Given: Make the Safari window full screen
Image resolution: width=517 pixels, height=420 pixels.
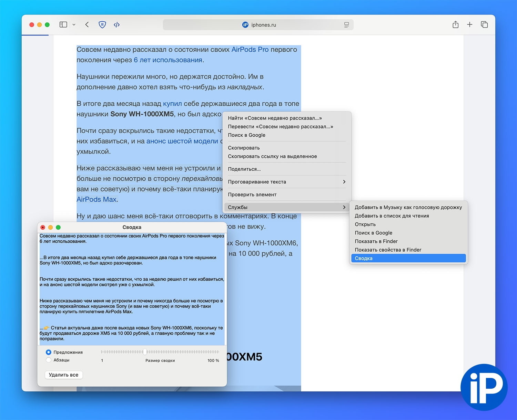Looking at the screenshot, I should pyautogui.click(x=47, y=25).
